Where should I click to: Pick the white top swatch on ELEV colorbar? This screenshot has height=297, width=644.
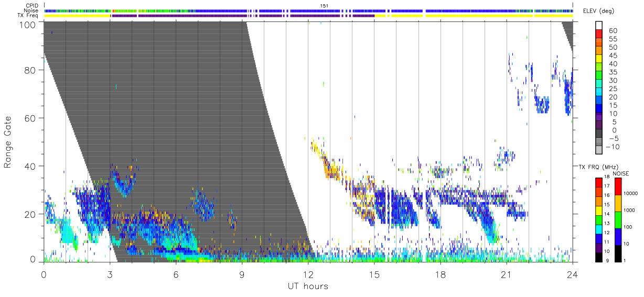(x=599, y=26)
